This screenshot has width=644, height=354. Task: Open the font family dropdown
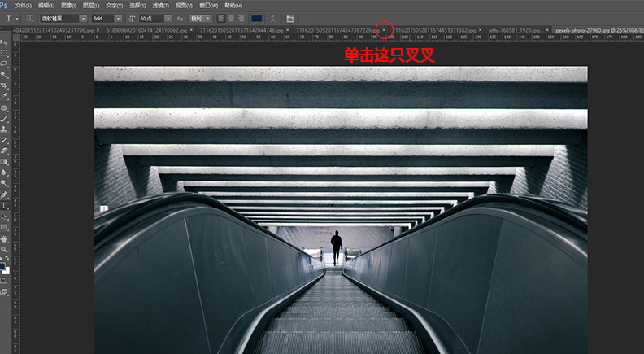62,18
